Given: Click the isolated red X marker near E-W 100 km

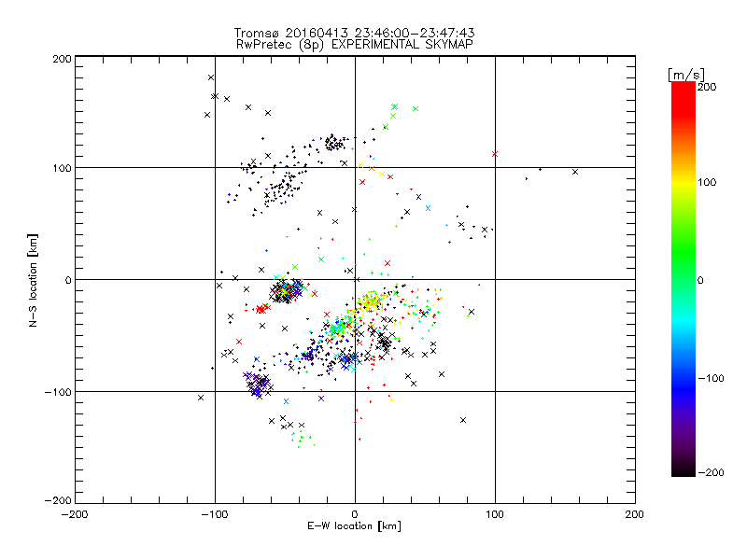Looking at the screenshot, I should (495, 154).
